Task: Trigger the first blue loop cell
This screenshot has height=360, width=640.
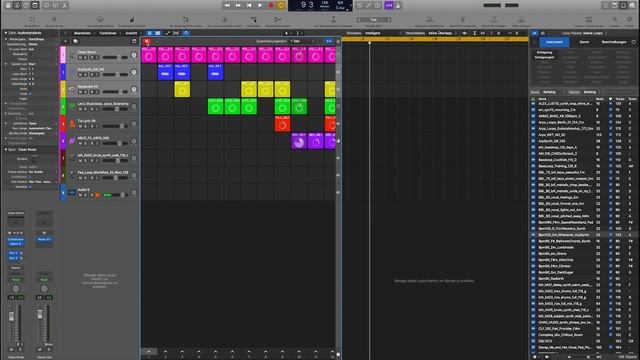Action: coord(165,72)
